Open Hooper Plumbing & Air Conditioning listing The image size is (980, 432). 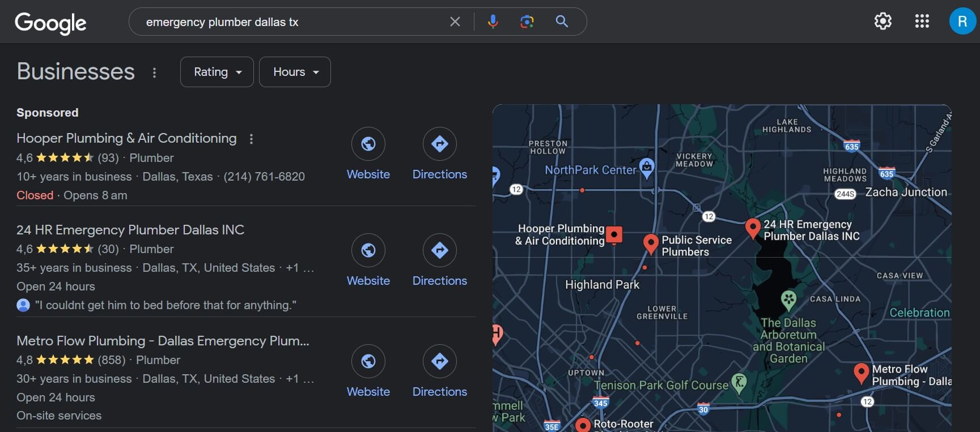pos(126,138)
